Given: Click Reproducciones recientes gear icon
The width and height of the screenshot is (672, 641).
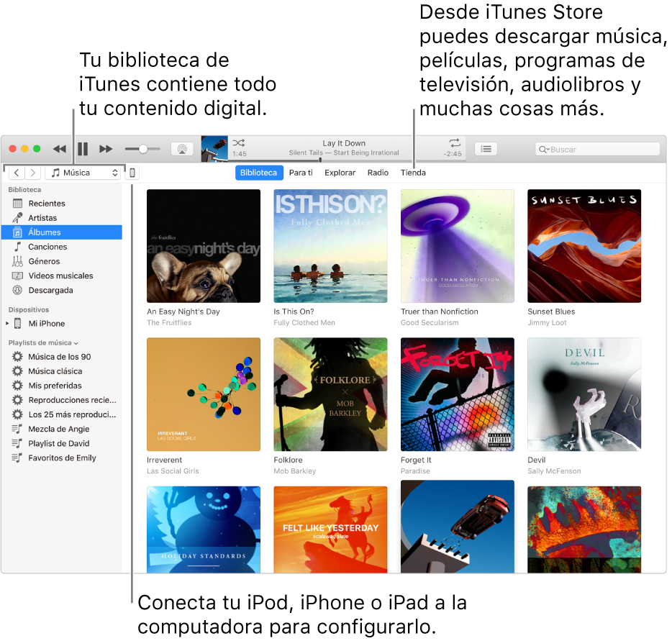Looking at the screenshot, I should click(17, 400).
